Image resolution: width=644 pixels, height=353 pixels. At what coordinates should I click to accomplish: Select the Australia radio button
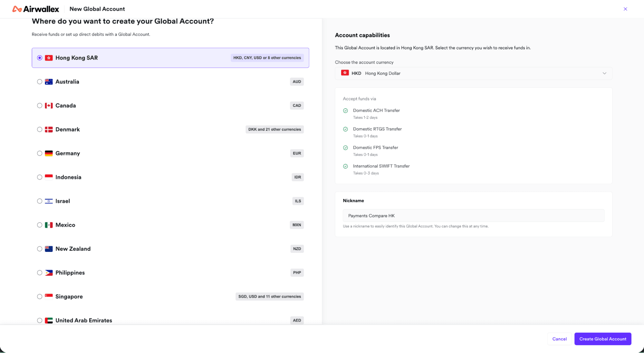click(x=40, y=82)
